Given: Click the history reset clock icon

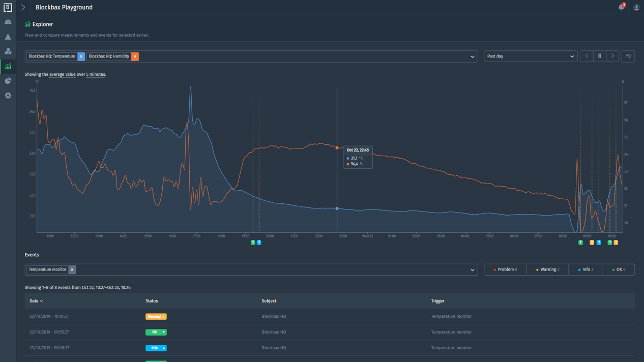Looking at the screenshot, I should pos(628,56).
